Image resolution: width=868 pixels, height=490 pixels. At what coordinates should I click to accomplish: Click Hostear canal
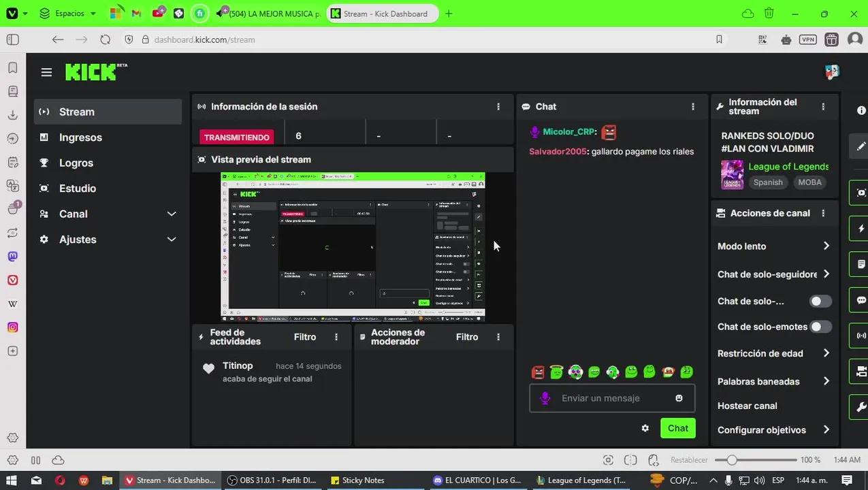(747, 406)
